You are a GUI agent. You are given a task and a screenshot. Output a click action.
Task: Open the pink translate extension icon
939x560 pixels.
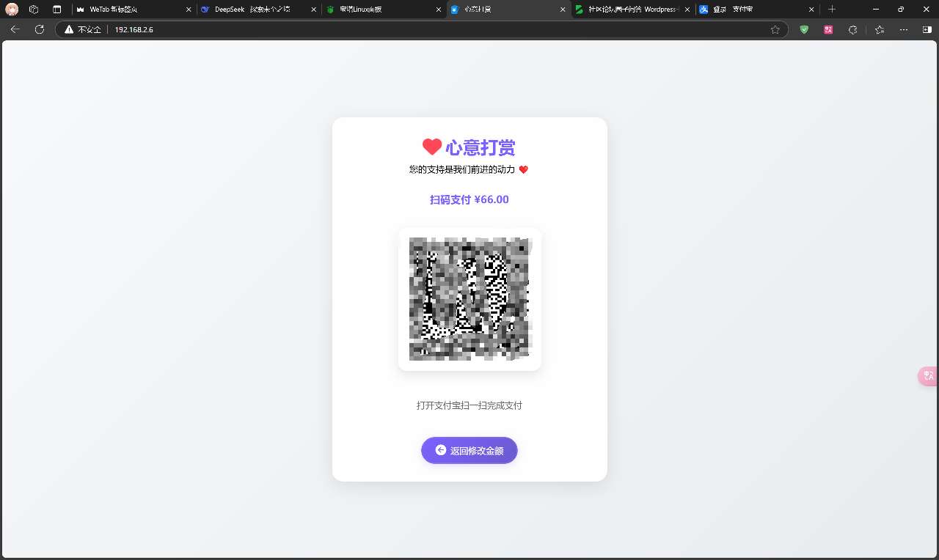828,29
